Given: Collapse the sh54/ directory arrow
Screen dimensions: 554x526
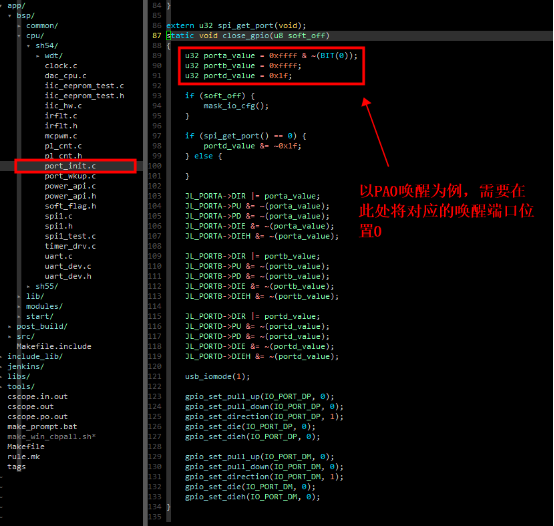Looking at the screenshot, I should pos(28,46).
